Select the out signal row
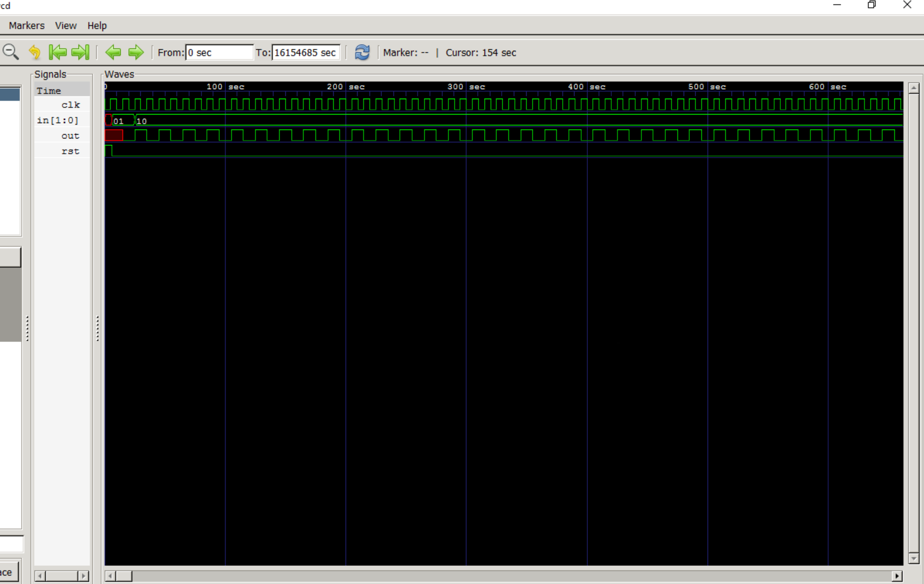The image size is (924, 584). tap(70, 136)
